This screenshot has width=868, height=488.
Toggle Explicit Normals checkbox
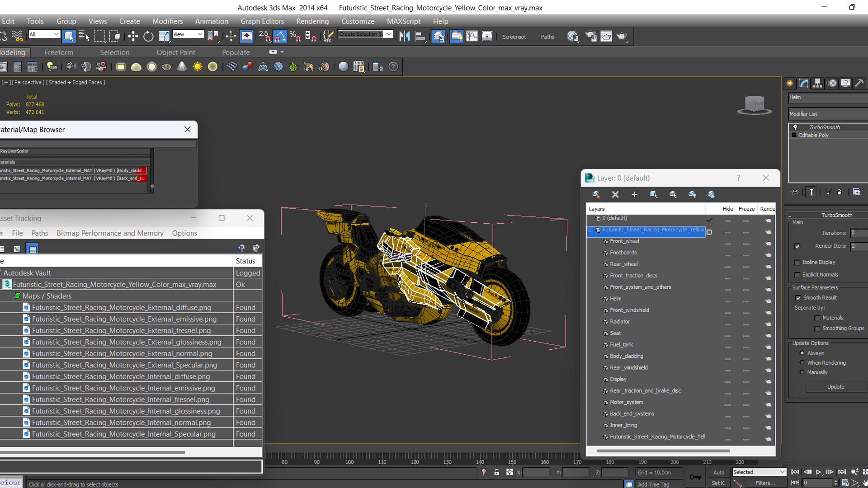[x=797, y=275]
